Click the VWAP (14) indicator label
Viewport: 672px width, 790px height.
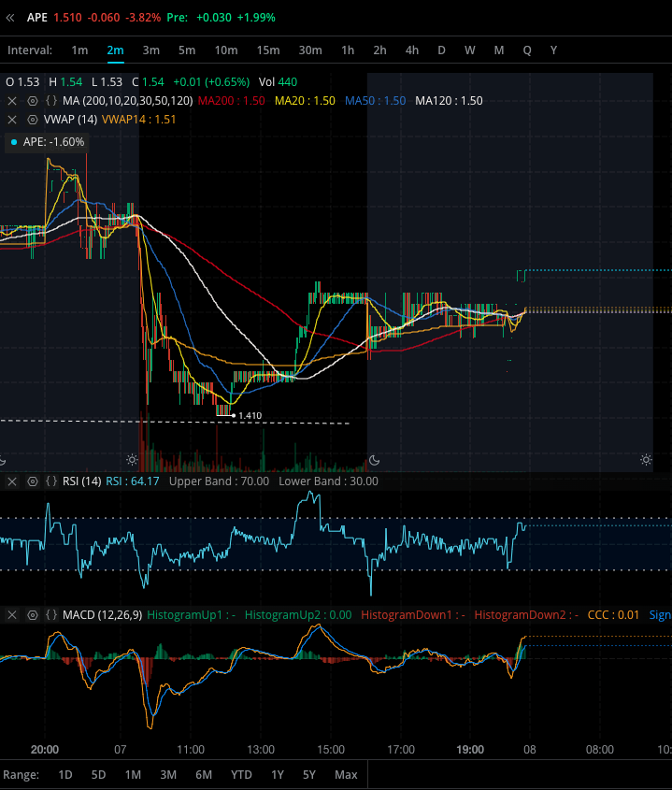coord(70,120)
